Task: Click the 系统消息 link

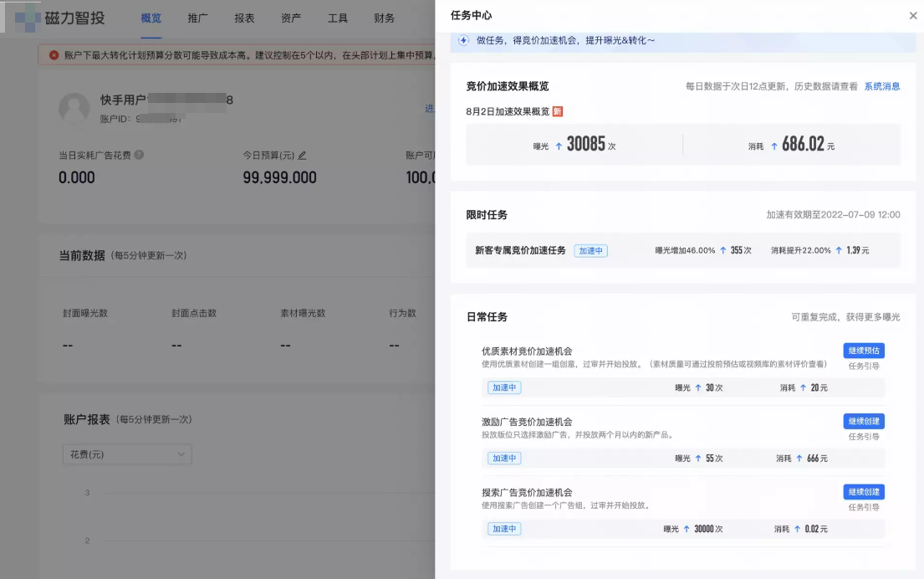Action: click(x=882, y=85)
